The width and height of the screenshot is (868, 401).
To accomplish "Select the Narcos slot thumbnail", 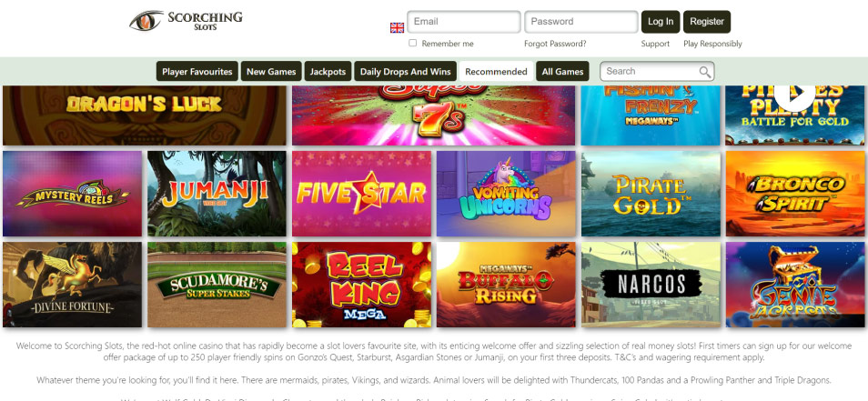I will coord(651,285).
